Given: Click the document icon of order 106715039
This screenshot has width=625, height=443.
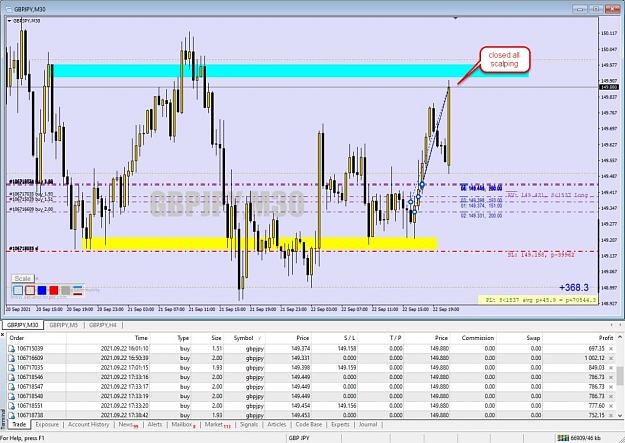Looking at the screenshot, I should click(11, 348).
